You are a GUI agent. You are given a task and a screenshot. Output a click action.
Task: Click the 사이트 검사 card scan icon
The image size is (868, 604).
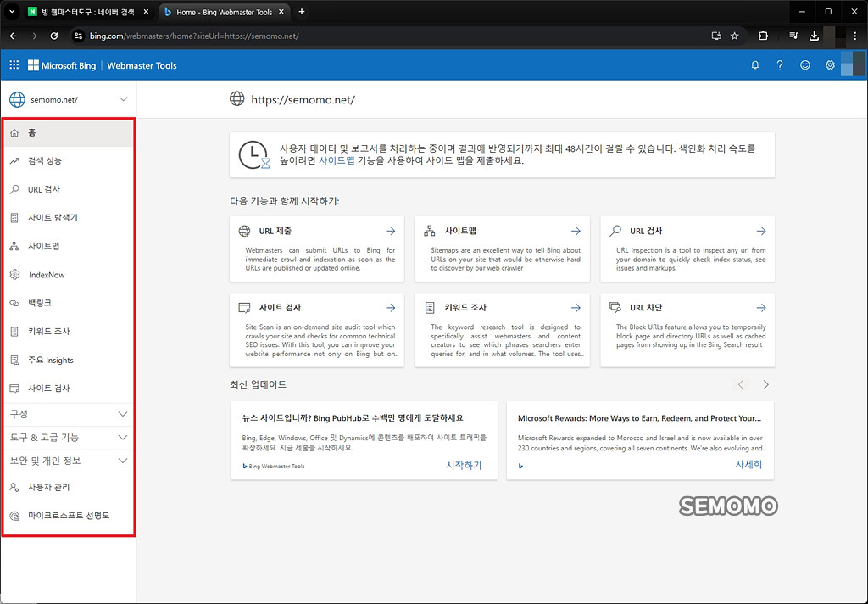coord(244,308)
